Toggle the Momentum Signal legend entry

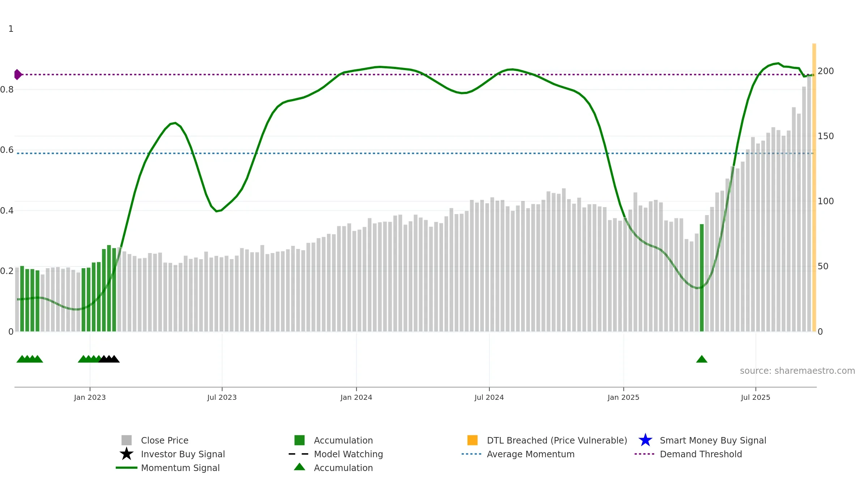click(x=168, y=468)
